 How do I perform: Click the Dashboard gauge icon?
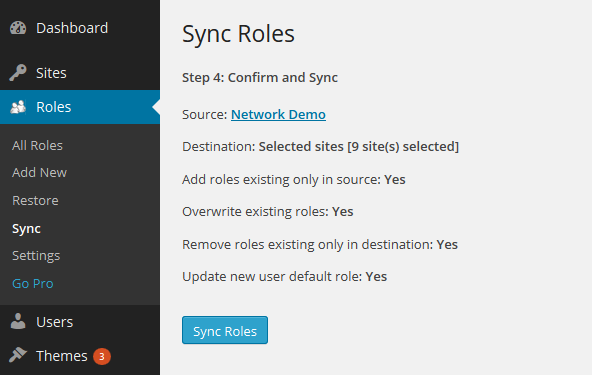click(x=18, y=28)
